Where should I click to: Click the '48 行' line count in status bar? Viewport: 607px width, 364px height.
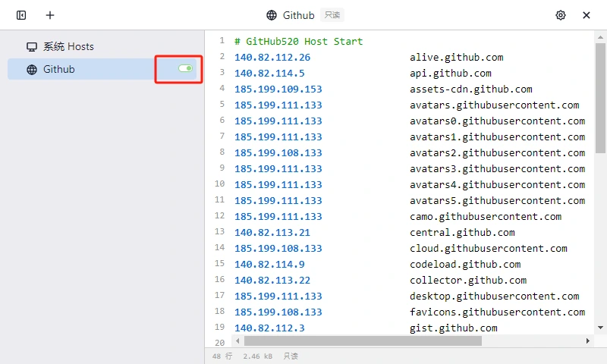222,356
